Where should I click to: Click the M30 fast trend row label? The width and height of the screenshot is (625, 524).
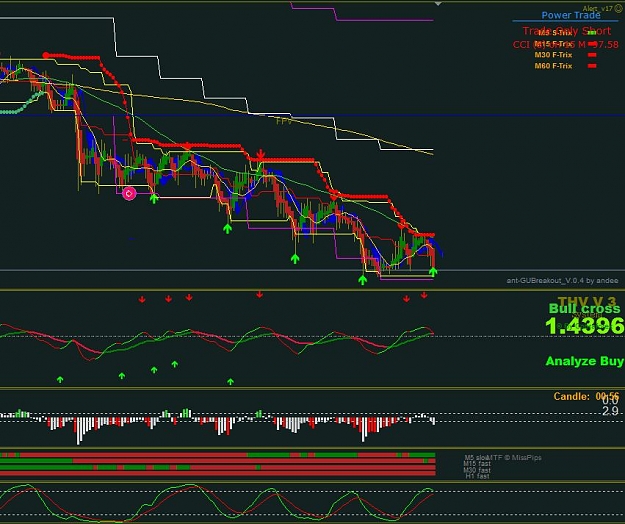(477, 470)
